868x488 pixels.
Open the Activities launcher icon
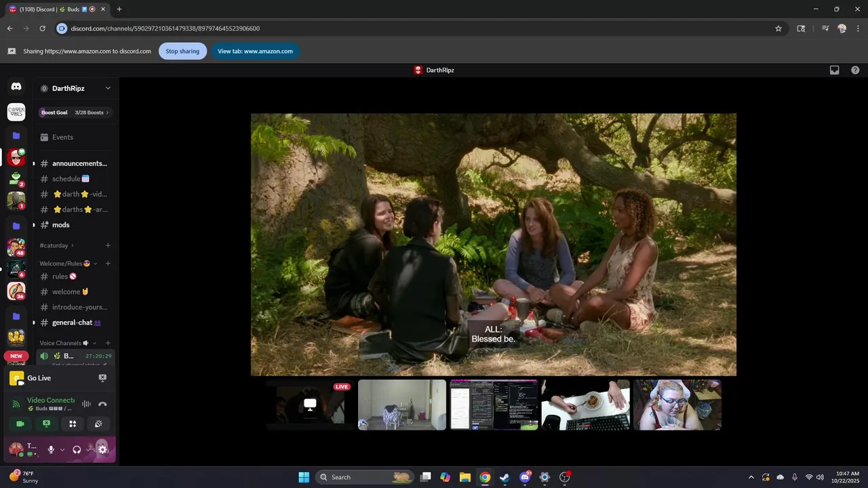[73, 424]
